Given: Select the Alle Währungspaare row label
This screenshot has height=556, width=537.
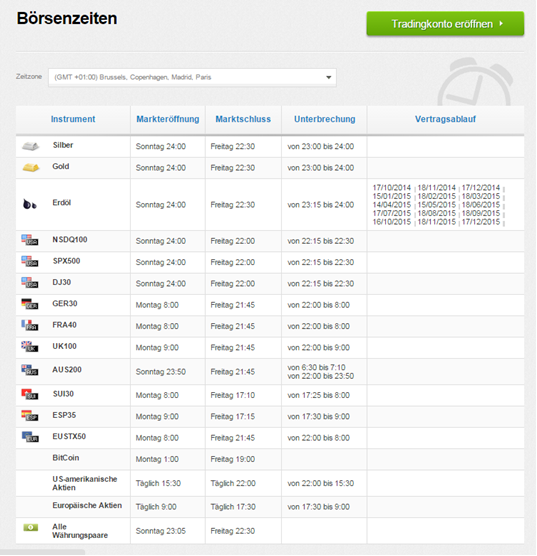Looking at the screenshot, I should [80, 531].
